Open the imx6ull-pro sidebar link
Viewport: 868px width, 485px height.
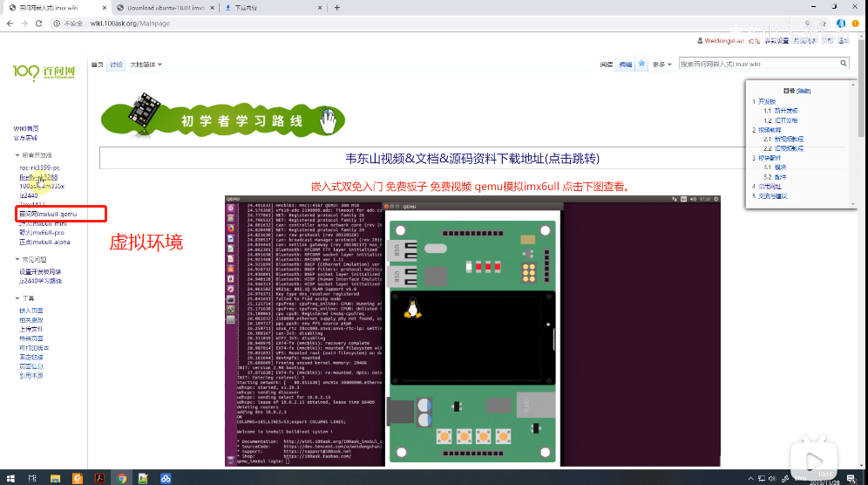[42, 233]
